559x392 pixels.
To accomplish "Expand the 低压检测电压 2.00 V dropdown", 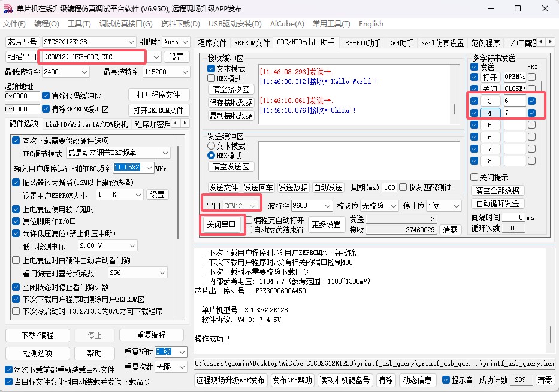I will pyautogui.click(x=132, y=245).
